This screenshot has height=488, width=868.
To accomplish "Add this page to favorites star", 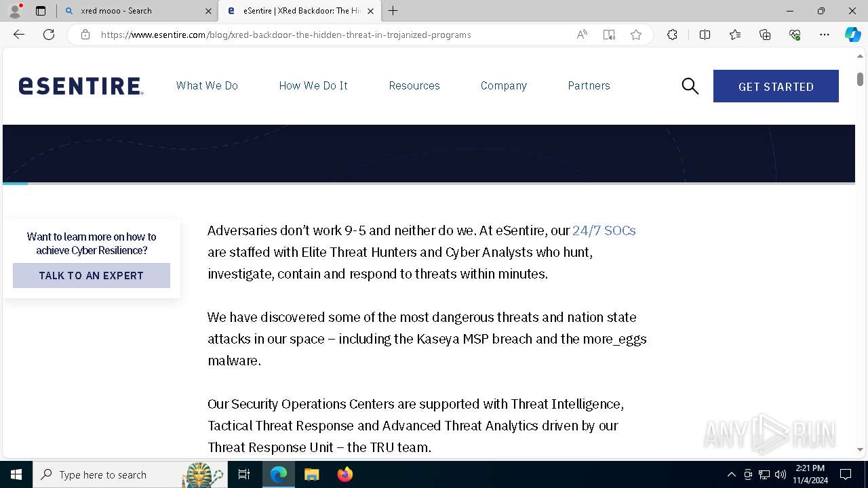I will tap(636, 35).
